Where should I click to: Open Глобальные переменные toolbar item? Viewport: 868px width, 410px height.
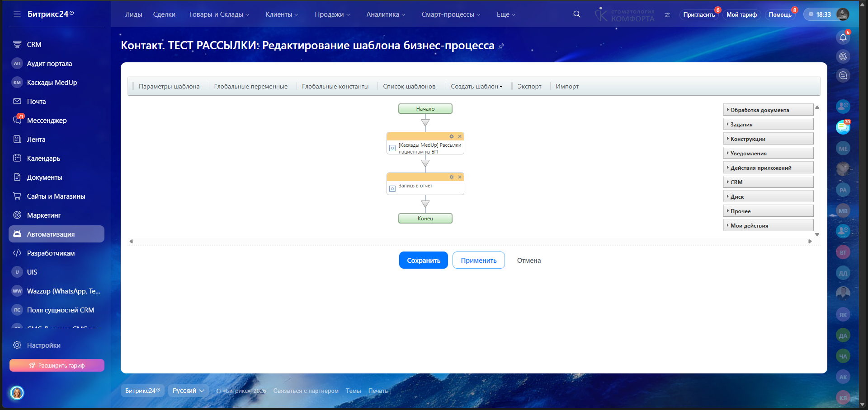(251, 86)
